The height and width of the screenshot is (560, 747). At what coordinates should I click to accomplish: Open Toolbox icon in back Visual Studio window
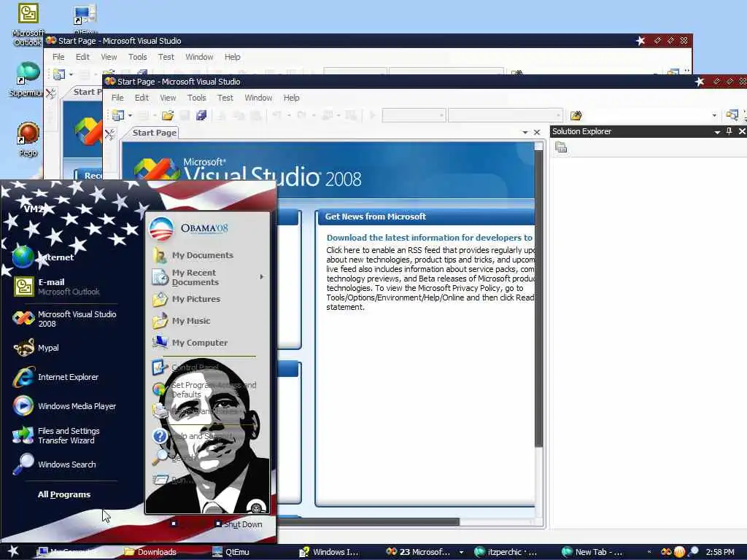point(51,94)
